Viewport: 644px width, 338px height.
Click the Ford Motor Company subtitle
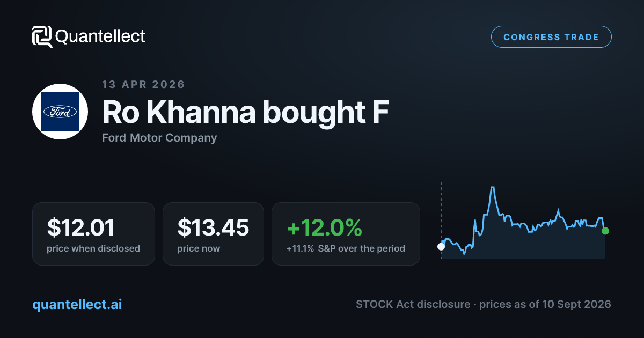coord(159,138)
